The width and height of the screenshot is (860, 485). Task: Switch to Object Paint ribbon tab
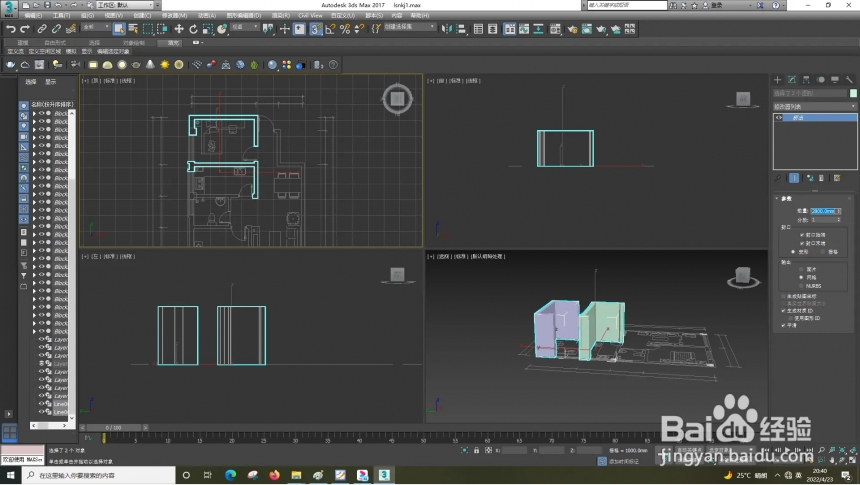pyautogui.click(x=134, y=43)
